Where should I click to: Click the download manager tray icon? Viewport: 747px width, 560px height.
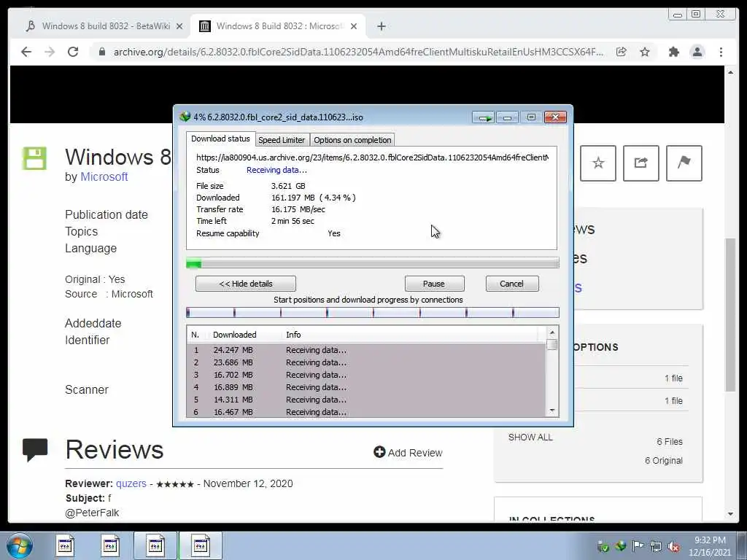pyautogui.click(x=620, y=546)
